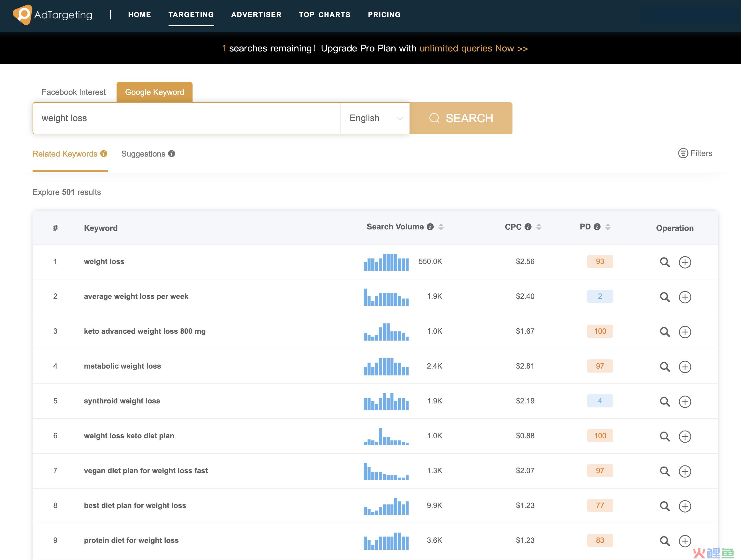Click search icon for weight loss row
The width and height of the screenshot is (741, 560).
click(x=665, y=262)
